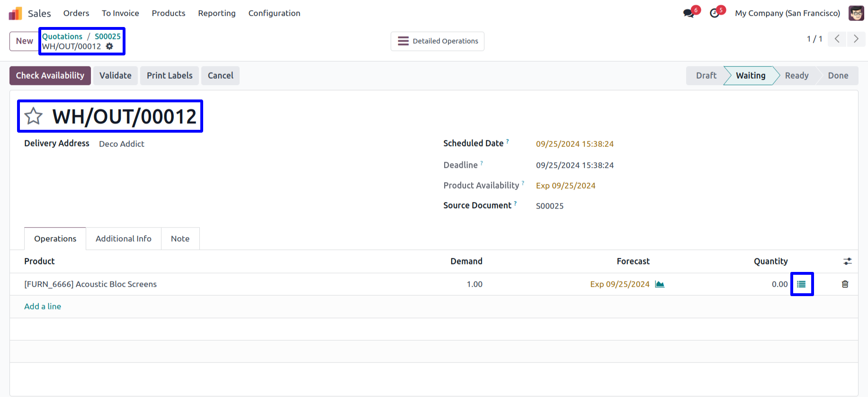Viewport: 868px width, 397px height.
Task: Switch to the Note tab
Action: tap(180, 239)
